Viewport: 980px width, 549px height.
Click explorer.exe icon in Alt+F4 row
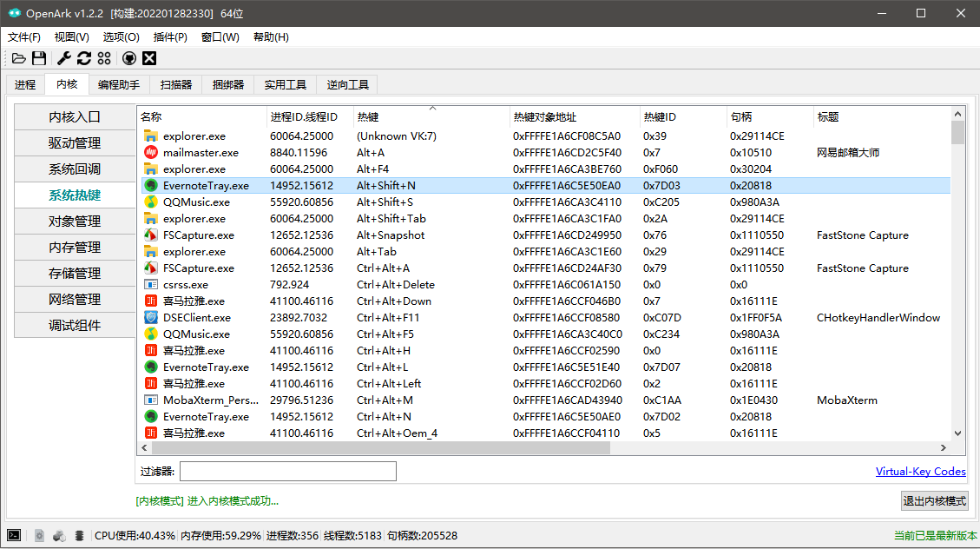(x=151, y=169)
